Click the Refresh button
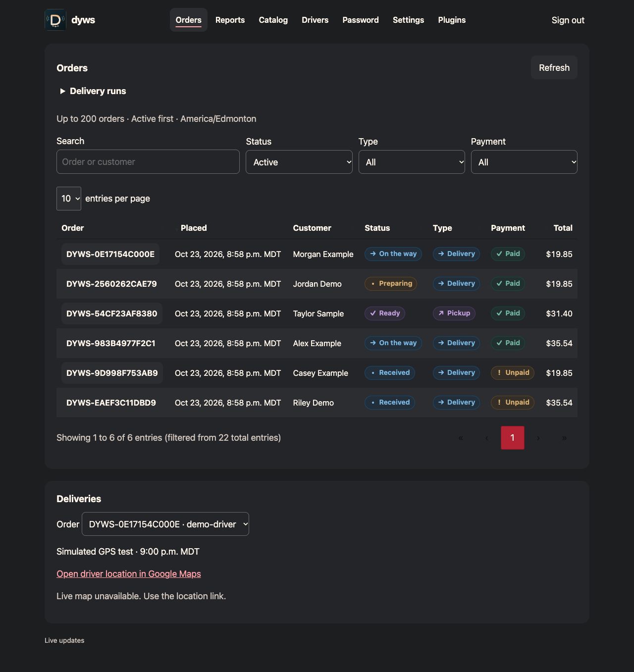This screenshot has width=634, height=672. (554, 67)
